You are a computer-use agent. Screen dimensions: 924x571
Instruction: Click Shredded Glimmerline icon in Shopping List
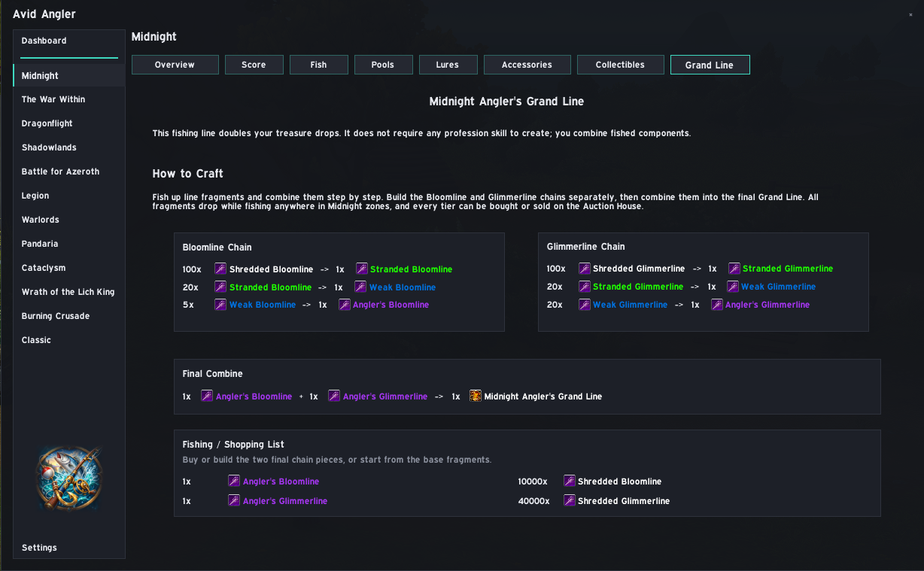click(570, 500)
